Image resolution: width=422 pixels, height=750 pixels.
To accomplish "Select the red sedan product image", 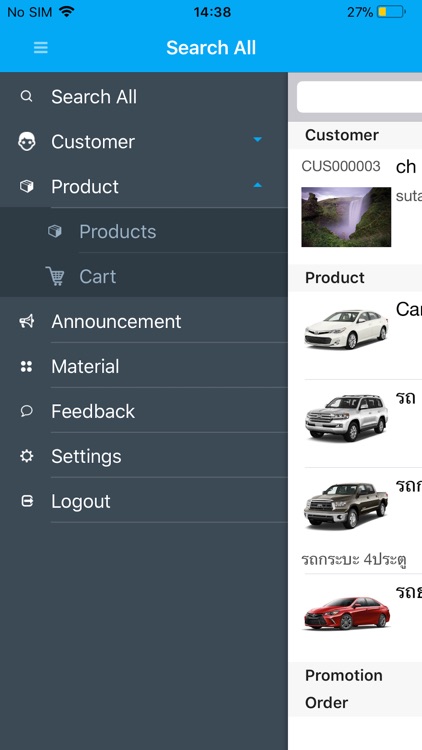I will (x=347, y=613).
